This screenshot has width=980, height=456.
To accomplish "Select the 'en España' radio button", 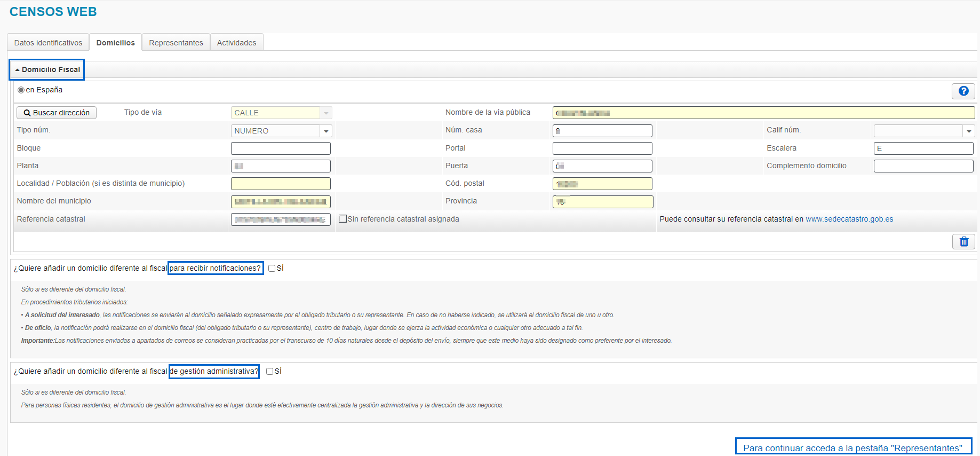I will pos(21,90).
